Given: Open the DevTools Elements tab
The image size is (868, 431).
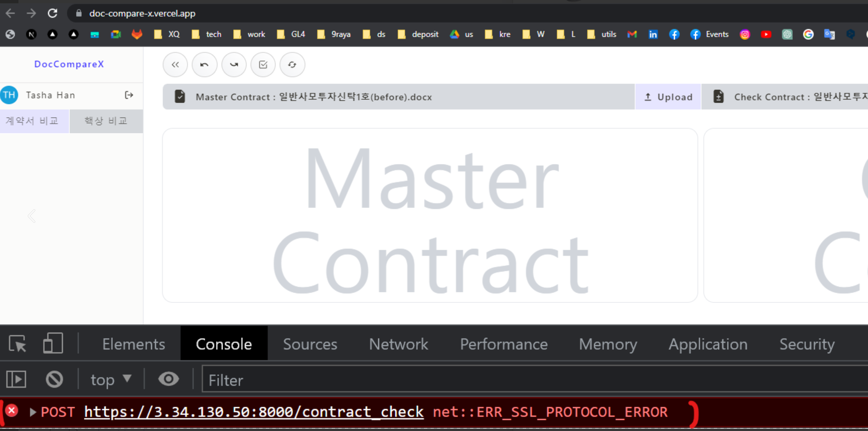Looking at the screenshot, I should [x=134, y=344].
